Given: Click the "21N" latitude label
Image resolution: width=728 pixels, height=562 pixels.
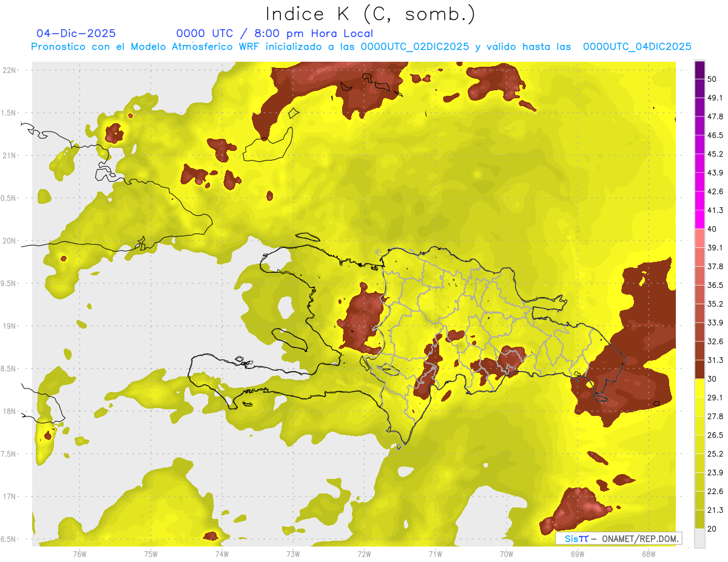Looking at the screenshot, I should (9, 155).
